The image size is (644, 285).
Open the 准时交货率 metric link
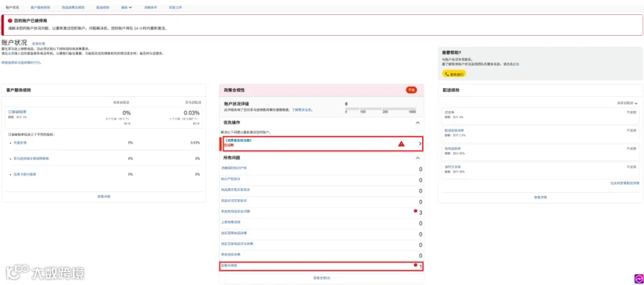(452, 167)
